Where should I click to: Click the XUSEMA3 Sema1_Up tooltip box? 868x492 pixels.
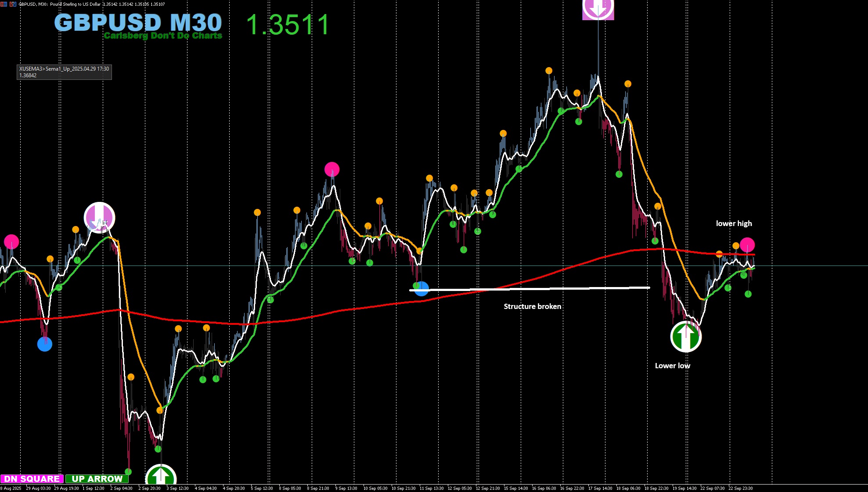(64, 72)
